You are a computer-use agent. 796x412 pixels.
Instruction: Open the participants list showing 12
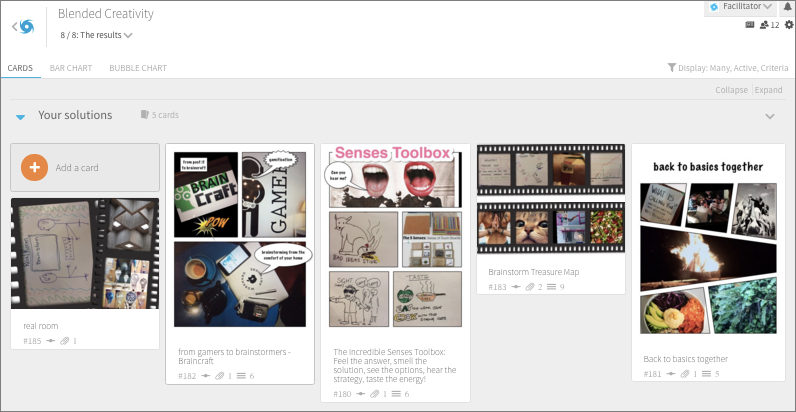coord(769,25)
